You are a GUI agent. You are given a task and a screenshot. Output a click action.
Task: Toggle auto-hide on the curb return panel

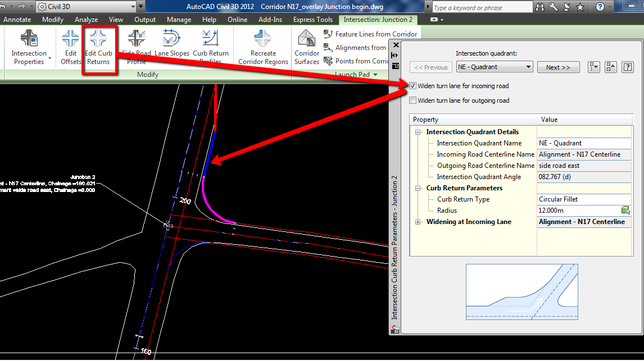point(394,55)
